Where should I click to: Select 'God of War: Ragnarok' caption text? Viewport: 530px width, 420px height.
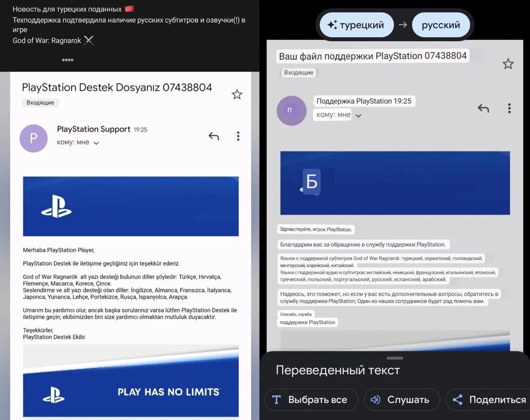(x=47, y=40)
